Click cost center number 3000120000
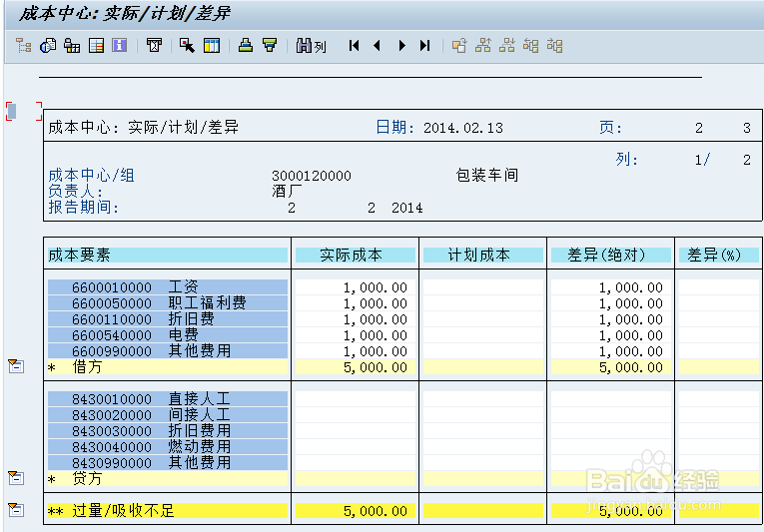This screenshot has height=532, width=764. pyautogui.click(x=312, y=176)
